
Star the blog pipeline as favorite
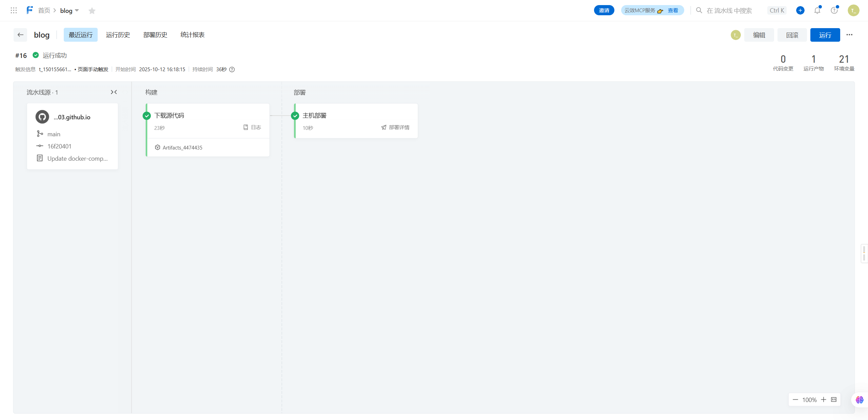92,11
